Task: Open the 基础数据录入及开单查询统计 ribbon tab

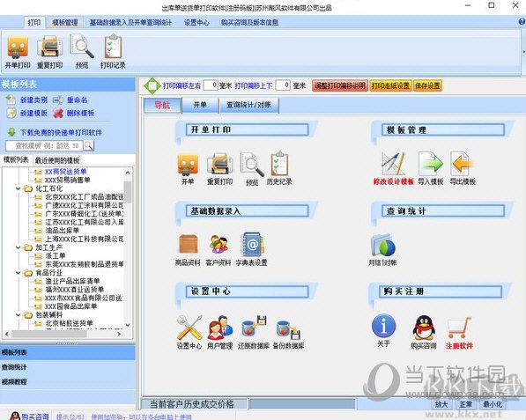Action: [x=130, y=23]
